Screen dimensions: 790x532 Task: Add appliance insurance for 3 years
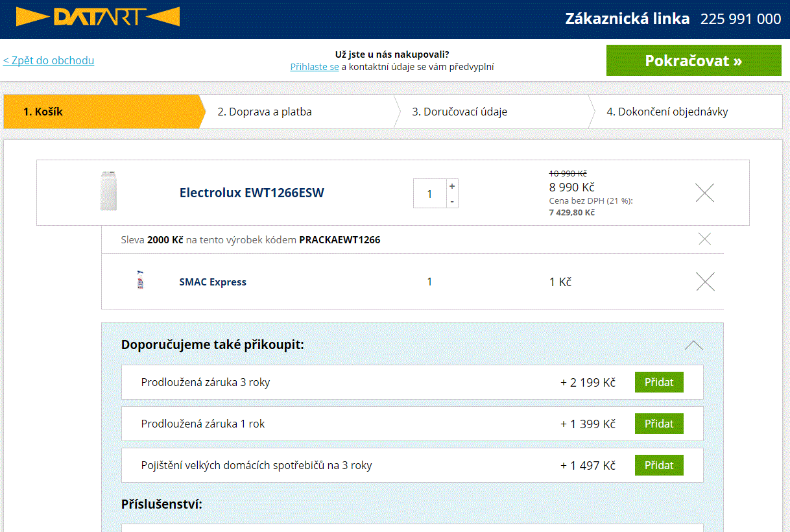pyautogui.click(x=659, y=465)
